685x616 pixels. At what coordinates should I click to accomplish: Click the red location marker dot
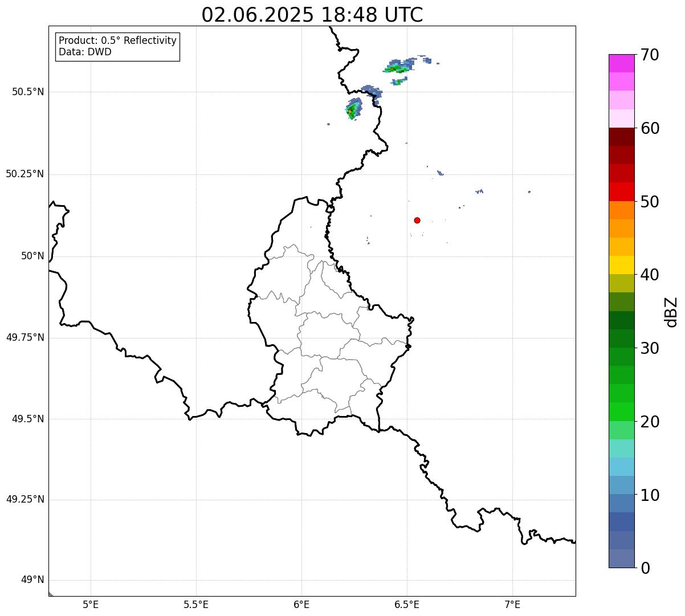pos(417,220)
